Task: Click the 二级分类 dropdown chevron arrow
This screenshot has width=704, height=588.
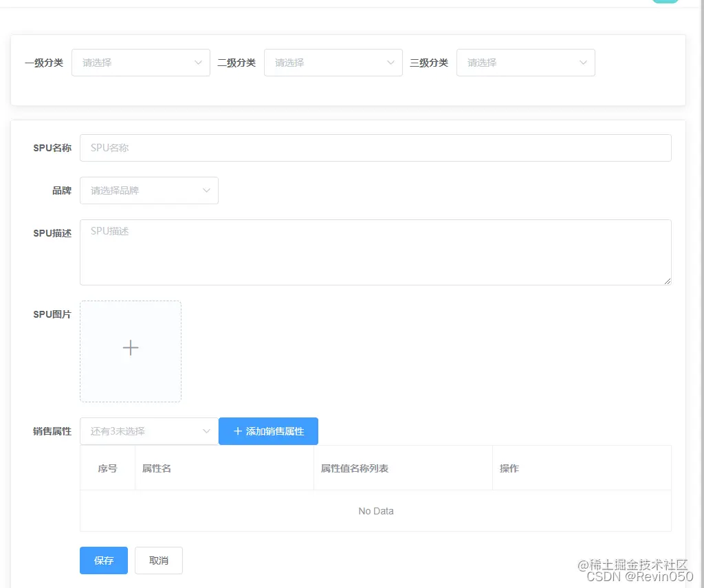Action: click(x=392, y=63)
